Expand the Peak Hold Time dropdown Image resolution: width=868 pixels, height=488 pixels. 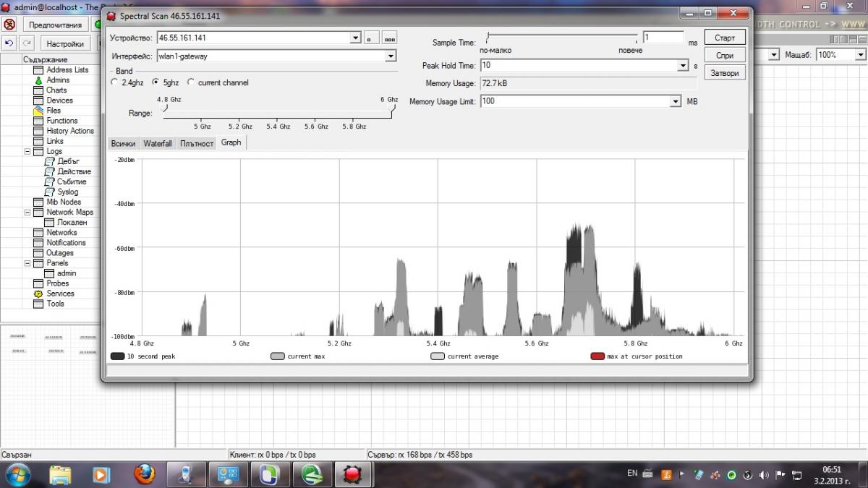pos(683,66)
